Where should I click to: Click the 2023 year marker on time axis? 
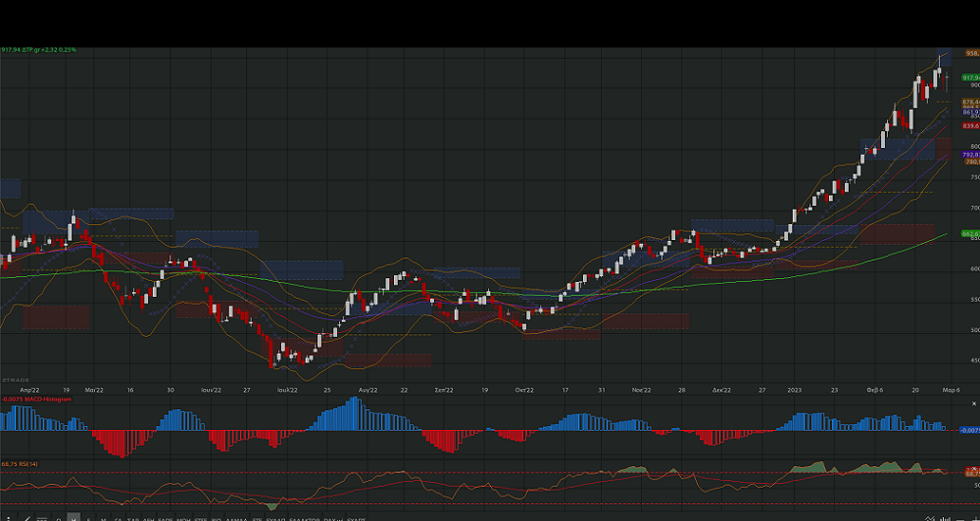pos(795,390)
